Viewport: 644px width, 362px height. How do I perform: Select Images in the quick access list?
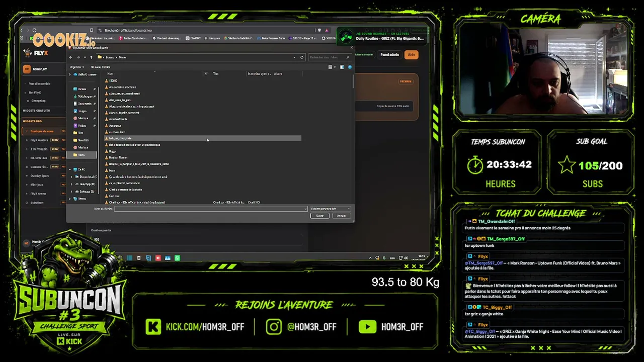point(83,111)
